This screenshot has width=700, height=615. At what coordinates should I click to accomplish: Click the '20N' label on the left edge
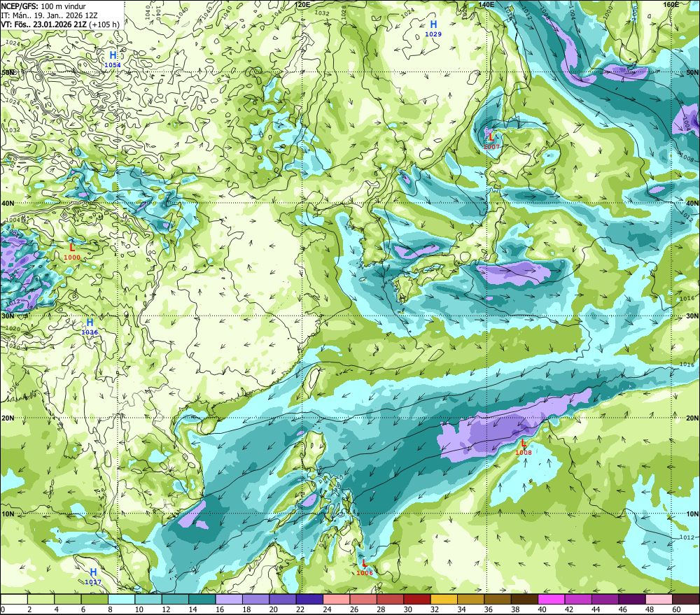click(x=8, y=418)
